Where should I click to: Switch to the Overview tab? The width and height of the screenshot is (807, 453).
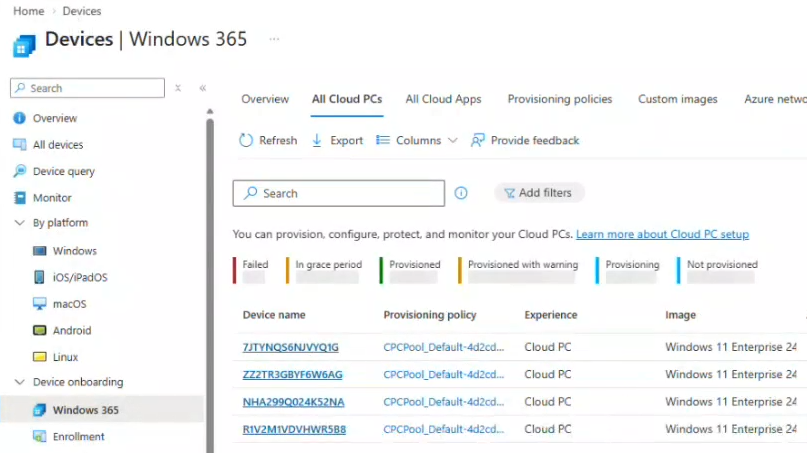click(x=265, y=99)
